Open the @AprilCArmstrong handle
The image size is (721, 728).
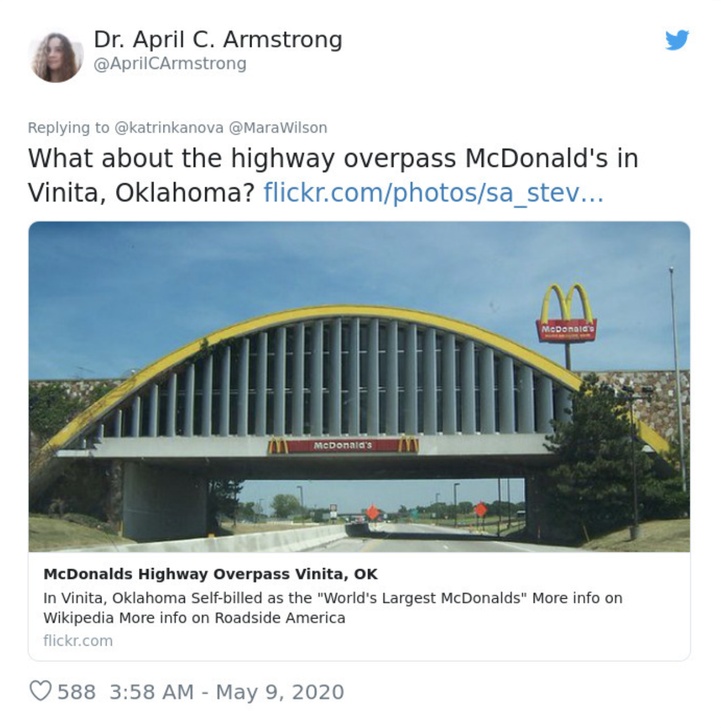(x=170, y=64)
